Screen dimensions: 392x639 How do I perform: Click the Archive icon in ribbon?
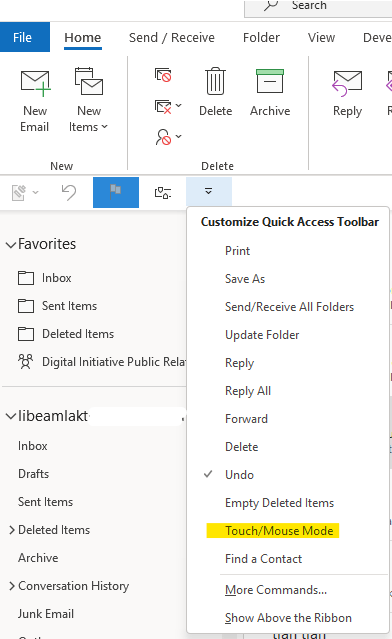point(270,81)
